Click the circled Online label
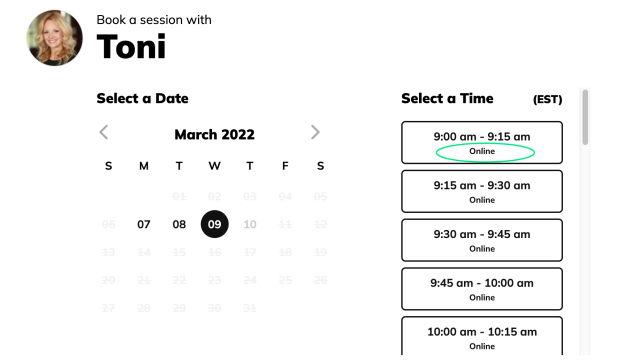 tap(482, 151)
